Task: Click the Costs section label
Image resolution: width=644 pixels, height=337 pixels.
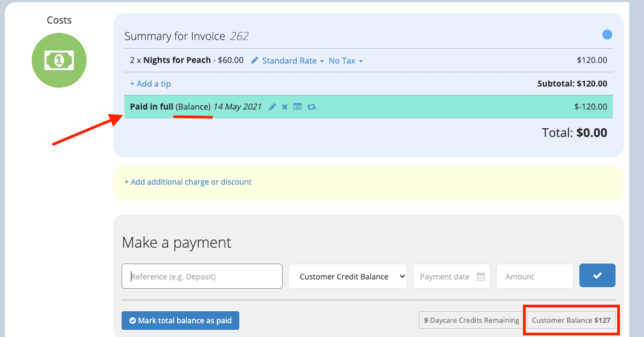Action: point(59,20)
